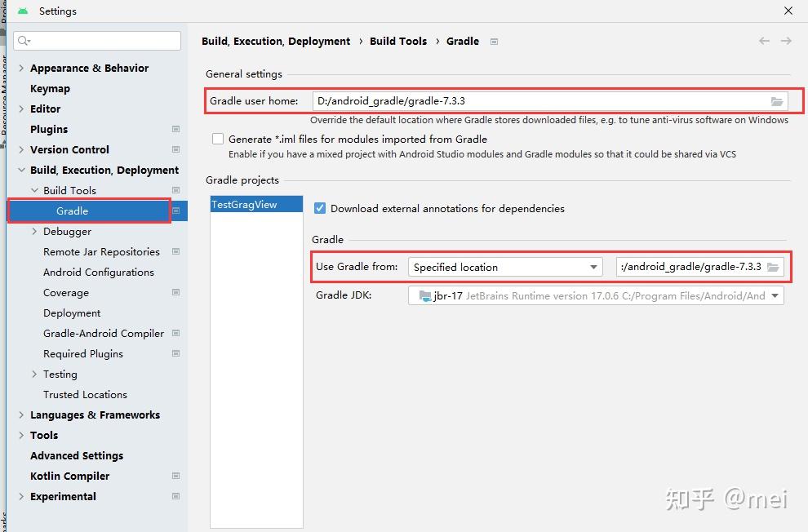Click the share-settings icon beside the Gradle breadcrumb

coord(494,41)
